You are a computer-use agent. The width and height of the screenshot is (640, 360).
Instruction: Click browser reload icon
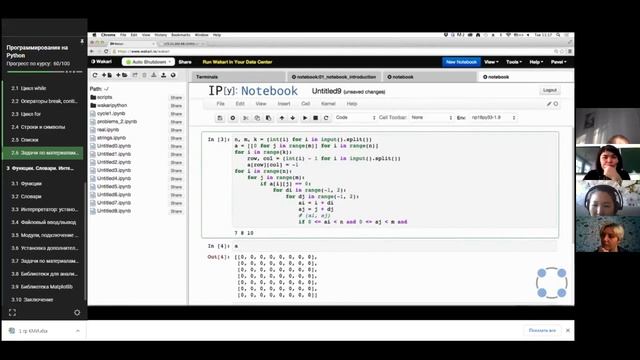point(106,51)
